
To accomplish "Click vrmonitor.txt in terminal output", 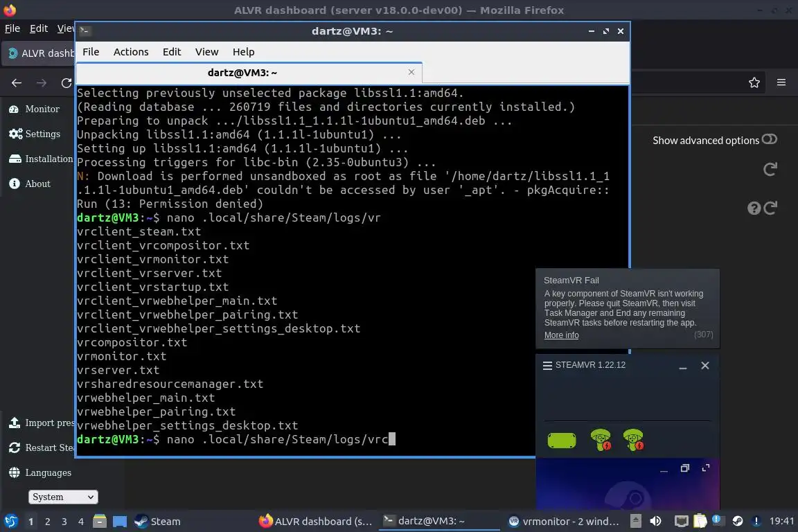I will tap(122, 356).
